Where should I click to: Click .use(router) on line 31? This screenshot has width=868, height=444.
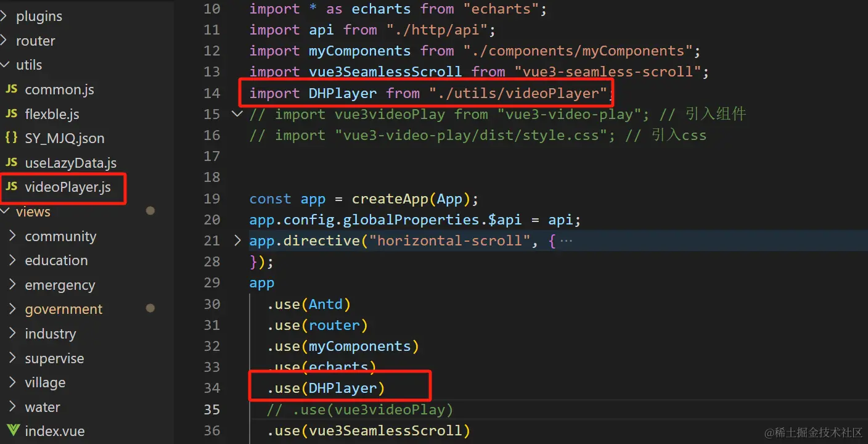317,325
